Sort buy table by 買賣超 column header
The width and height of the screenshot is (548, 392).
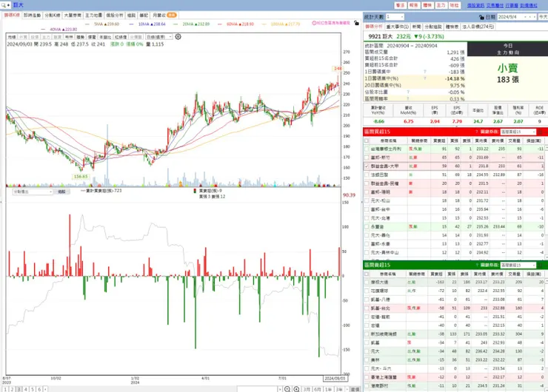(x=439, y=141)
